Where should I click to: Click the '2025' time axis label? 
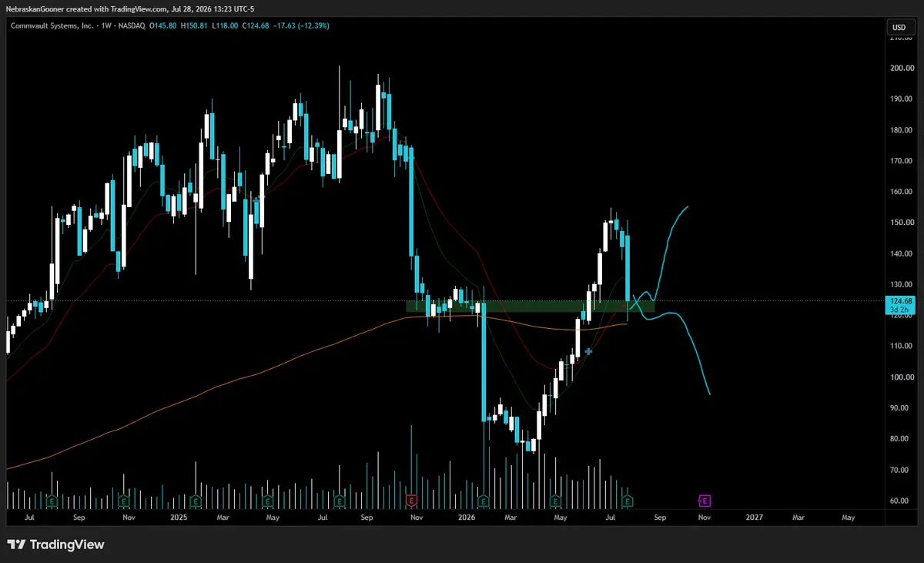pyautogui.click(x=179, y=518)
